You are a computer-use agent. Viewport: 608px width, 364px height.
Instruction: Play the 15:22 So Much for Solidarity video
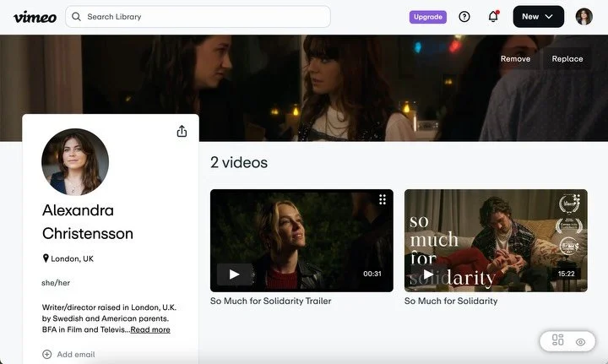[x=428, y=274]
